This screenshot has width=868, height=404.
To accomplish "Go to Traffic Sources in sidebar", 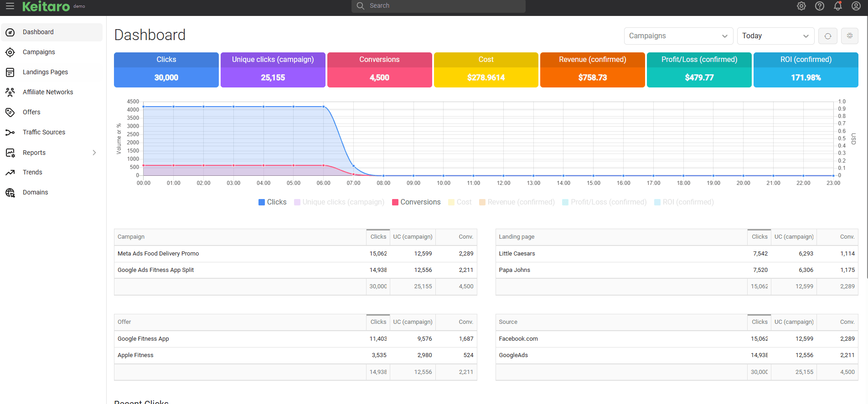I will (x=44, y=132).
